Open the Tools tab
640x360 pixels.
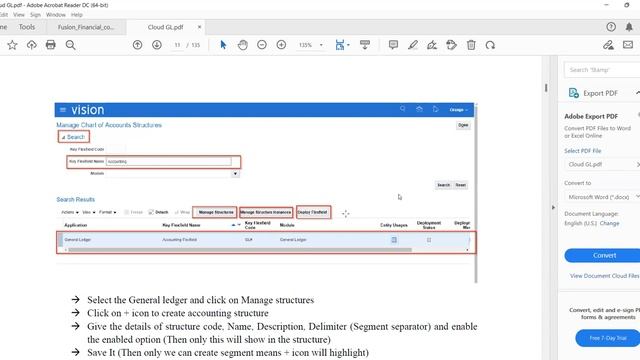click(x=27, y=27)
